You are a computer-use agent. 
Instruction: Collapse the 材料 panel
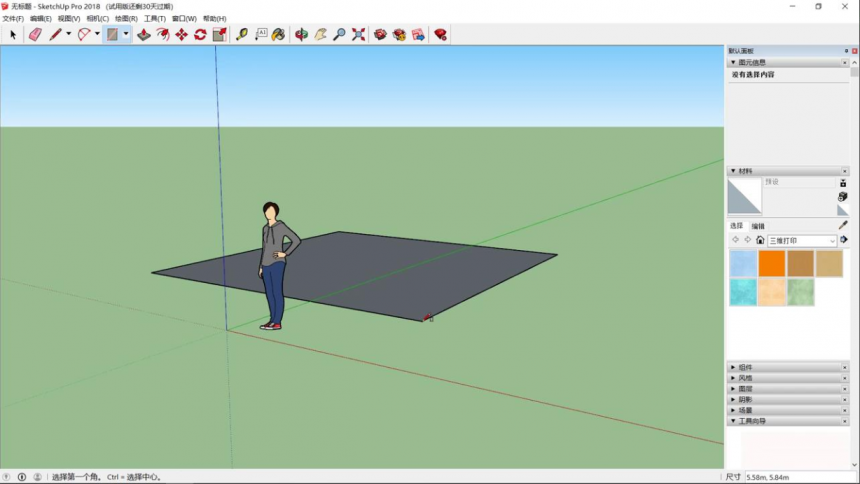coord(733,171)
